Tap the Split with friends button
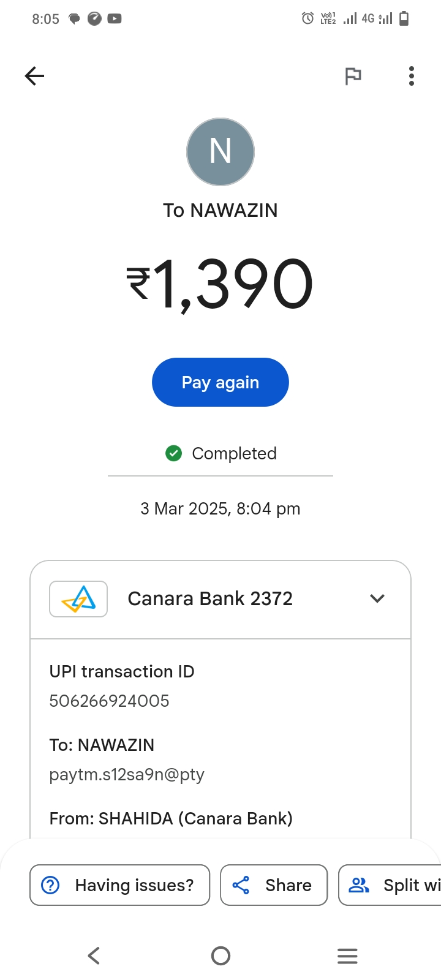 click(392, 885)
